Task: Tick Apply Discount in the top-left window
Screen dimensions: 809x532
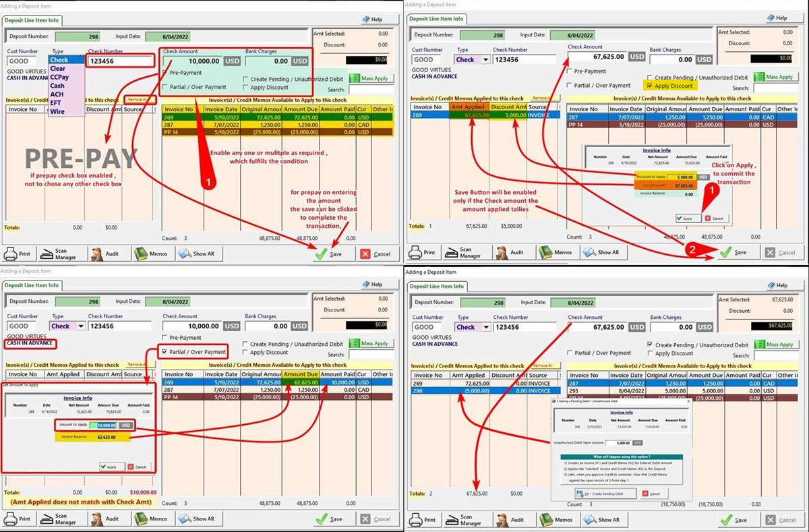Action: point(245,88)
